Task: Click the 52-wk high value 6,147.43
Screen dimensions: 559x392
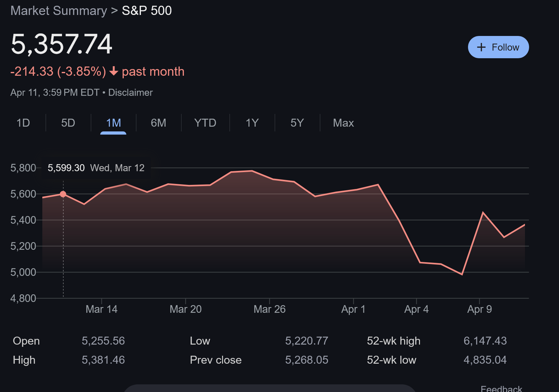Action: click(485, 341)
